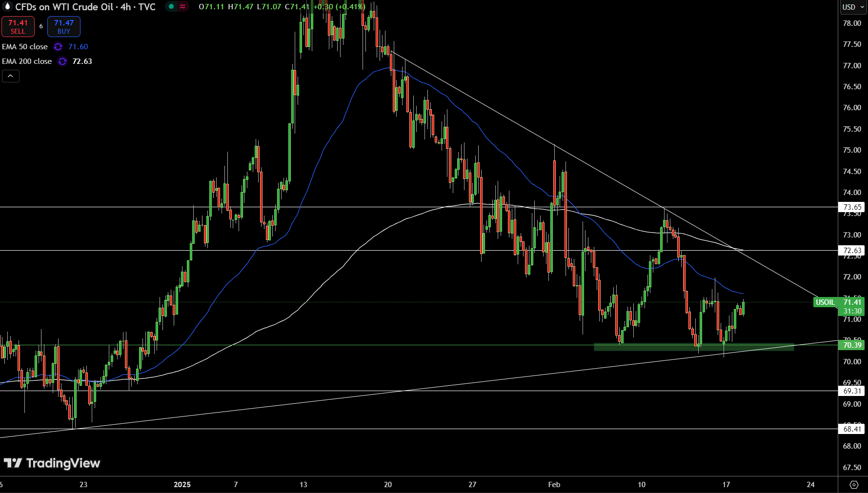Click the CFDs on WTI Crude Oil title

(x=64, y=7)
